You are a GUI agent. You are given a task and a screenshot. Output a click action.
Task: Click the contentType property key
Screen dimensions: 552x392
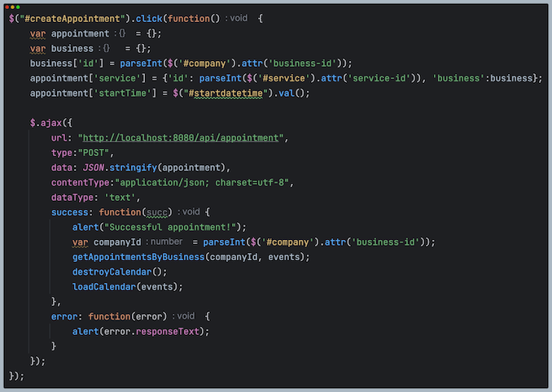pos(81,182)
